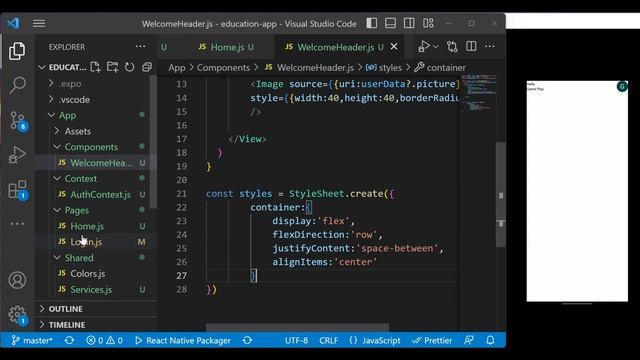Open the hamburger application menu

click(39, 23)
